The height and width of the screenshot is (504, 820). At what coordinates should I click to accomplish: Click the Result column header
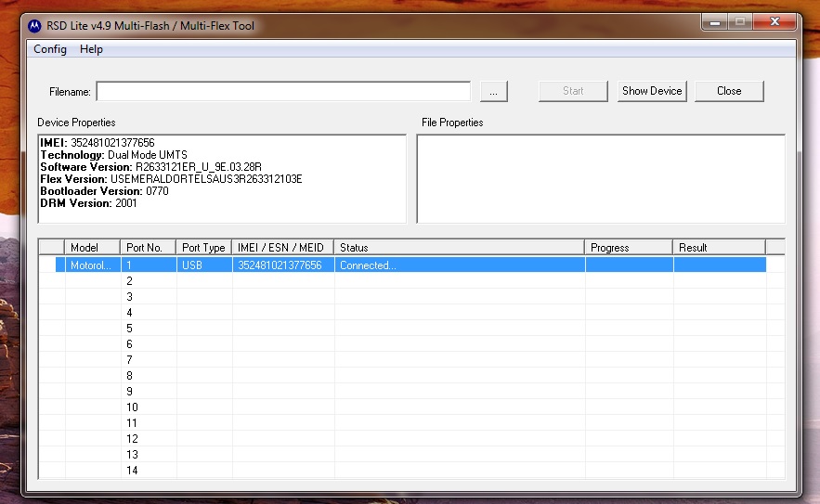point(720,247)
